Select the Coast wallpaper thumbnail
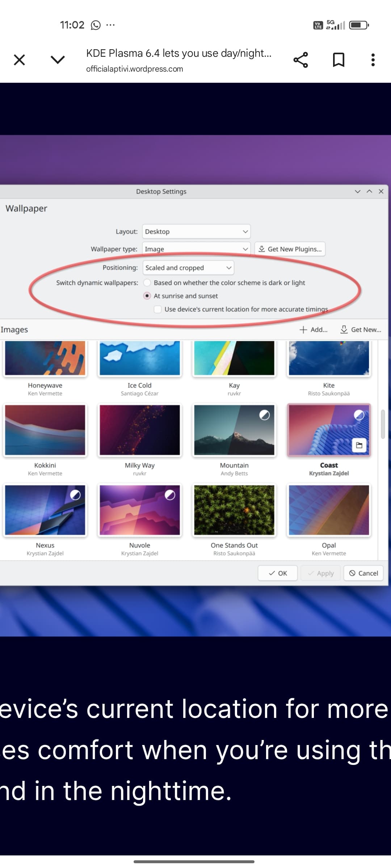The width and height of the screenshot is (391, 868). 329,430
